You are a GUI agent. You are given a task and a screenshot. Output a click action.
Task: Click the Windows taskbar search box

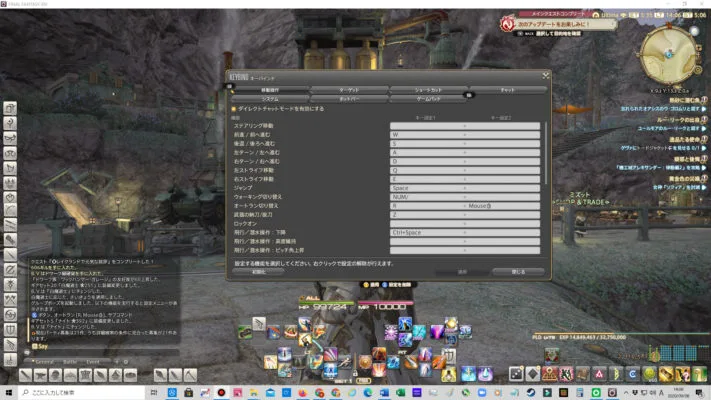(x=82, y=392)
